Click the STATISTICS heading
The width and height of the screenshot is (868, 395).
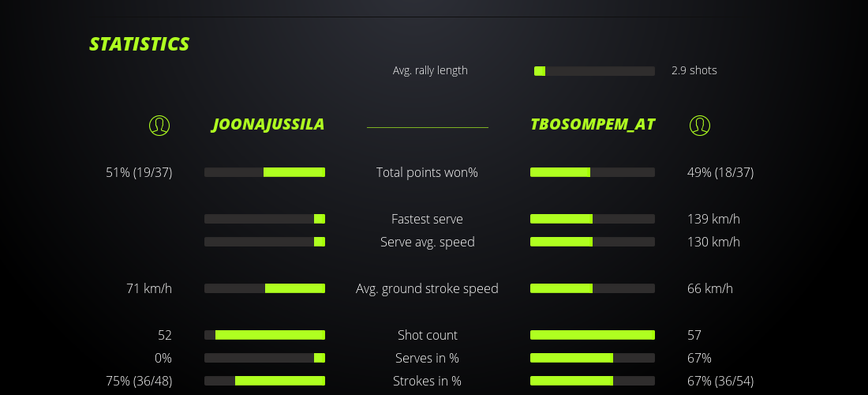pyautogui.click(x=140, y=44)
